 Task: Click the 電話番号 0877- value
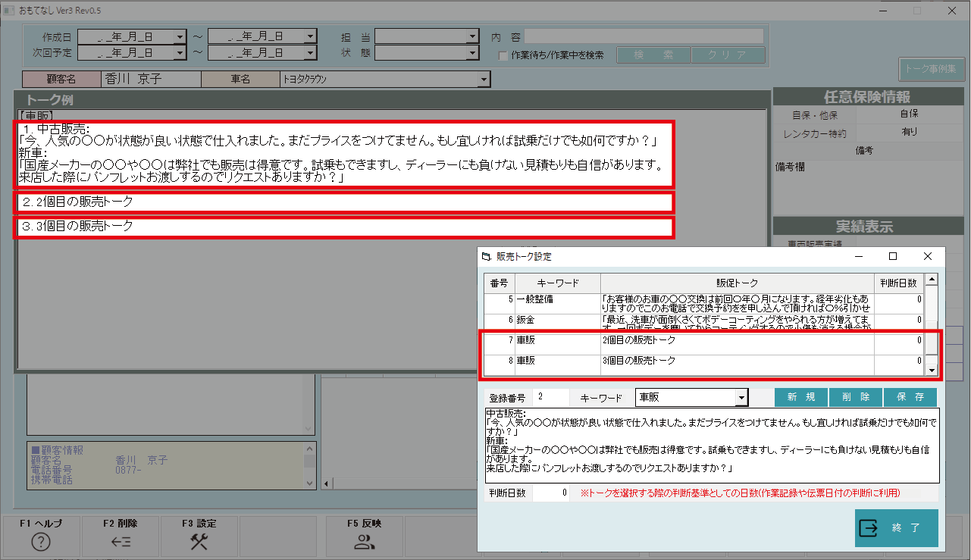(x=129, y=470)
